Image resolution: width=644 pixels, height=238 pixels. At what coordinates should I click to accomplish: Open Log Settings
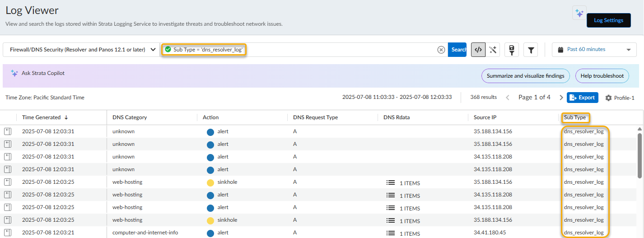click(608, 20)
